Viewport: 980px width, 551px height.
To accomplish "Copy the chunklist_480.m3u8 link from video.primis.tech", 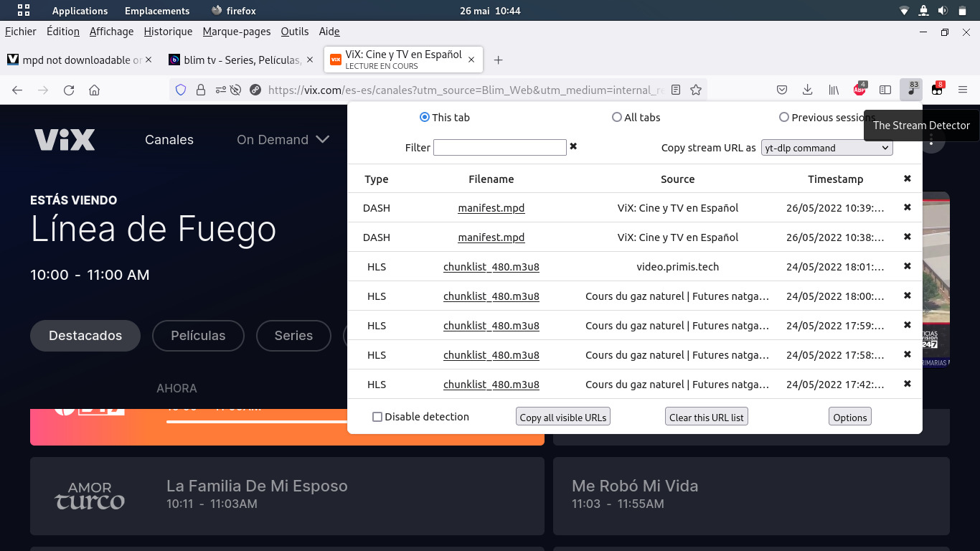I will pos(491,267).
